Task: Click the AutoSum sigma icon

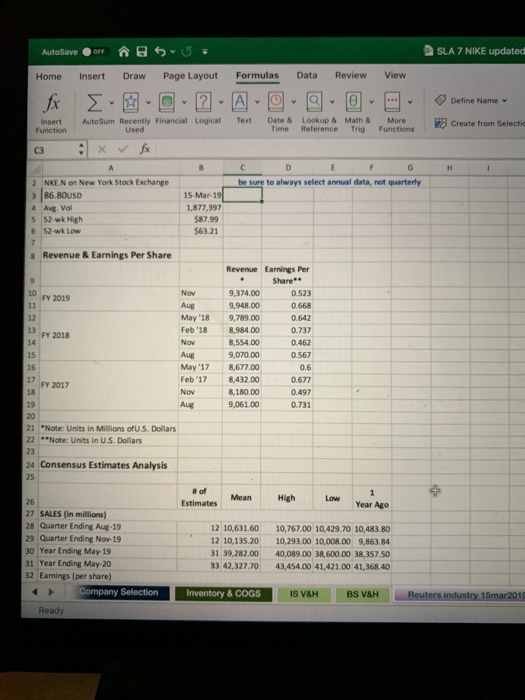Action: click(x=93, y=103)
